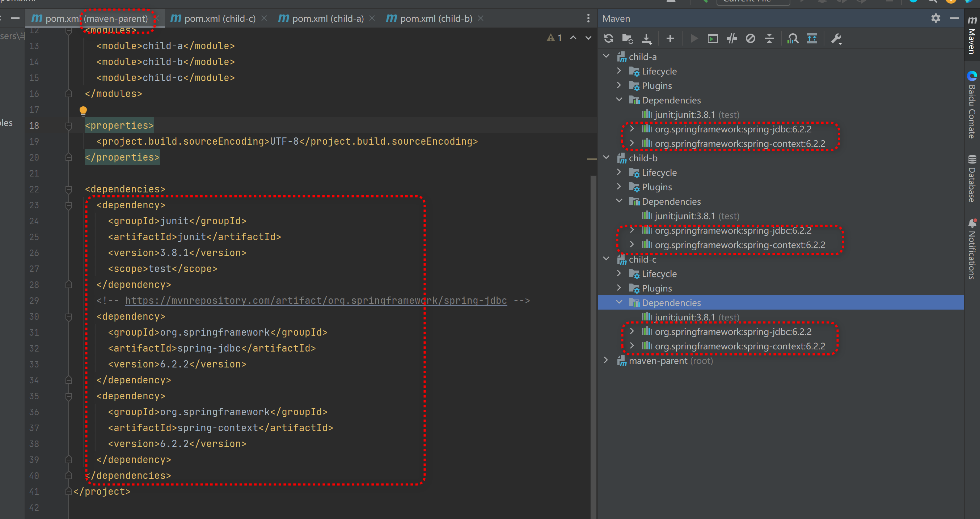The width and height of the screenshot is (980, 519).
Task: Click the editor vertical scrollbar
Action: click(x=594, y=347)
